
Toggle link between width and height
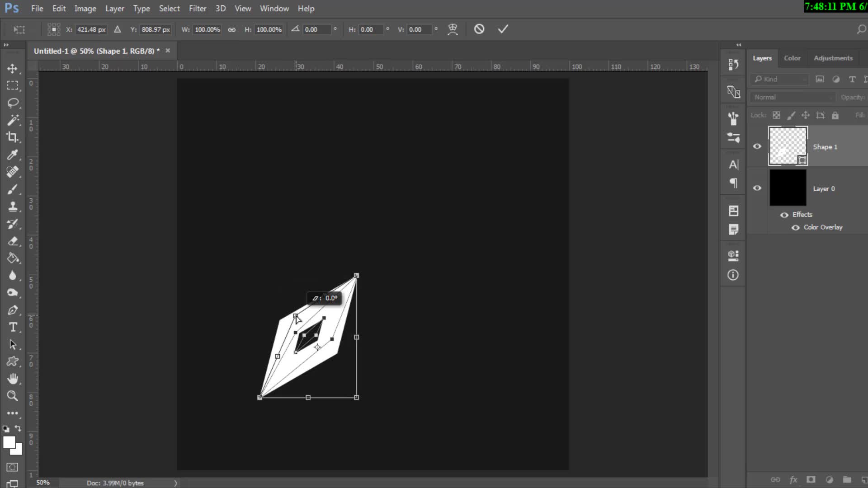click(231, 30)
